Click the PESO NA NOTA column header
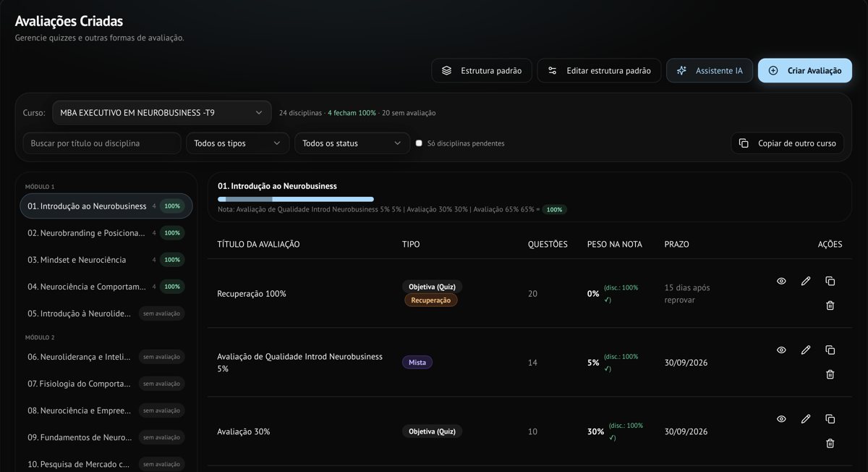 tap(615, 244)
